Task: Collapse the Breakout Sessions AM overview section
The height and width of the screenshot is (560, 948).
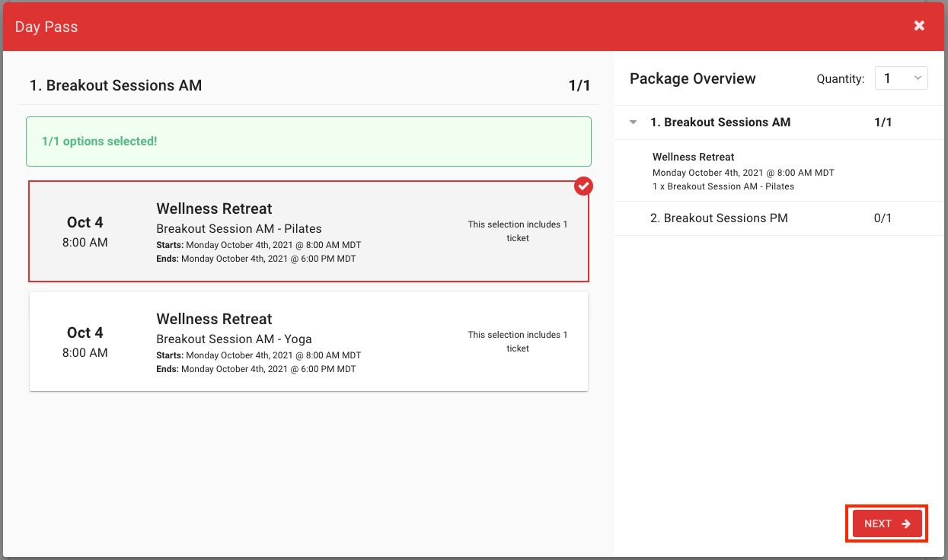Action: (634, 123)
